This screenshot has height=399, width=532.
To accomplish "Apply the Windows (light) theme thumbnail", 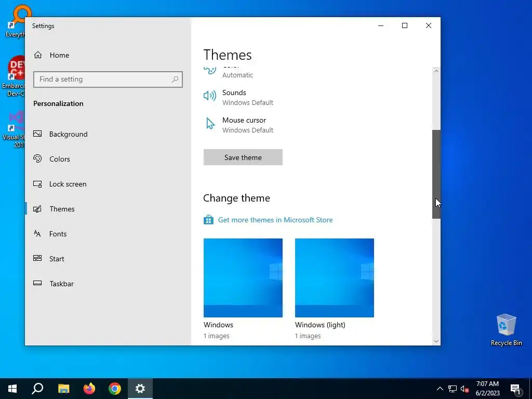I will (x=335, y=278).
